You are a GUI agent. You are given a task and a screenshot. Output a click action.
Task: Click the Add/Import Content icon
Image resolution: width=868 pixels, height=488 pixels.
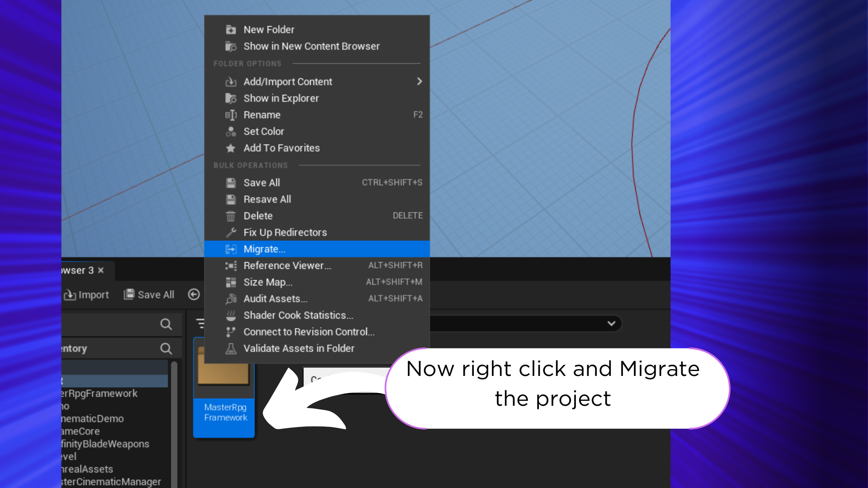click(x=231, y=82)
